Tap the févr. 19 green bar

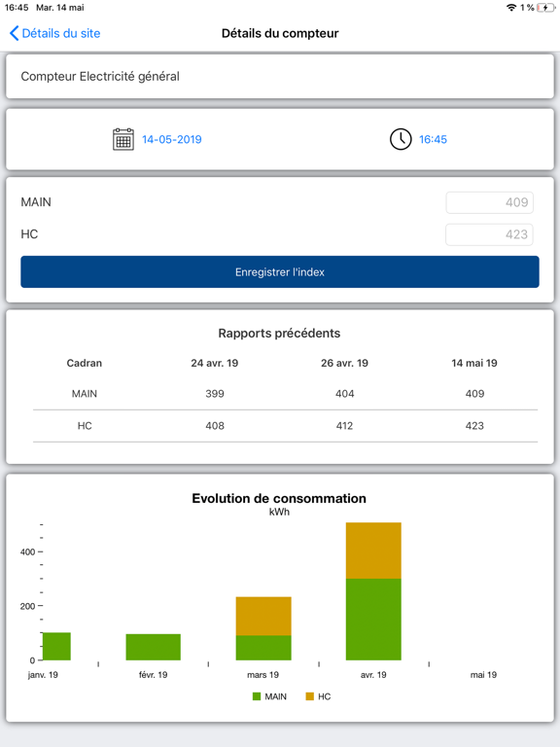154,647
